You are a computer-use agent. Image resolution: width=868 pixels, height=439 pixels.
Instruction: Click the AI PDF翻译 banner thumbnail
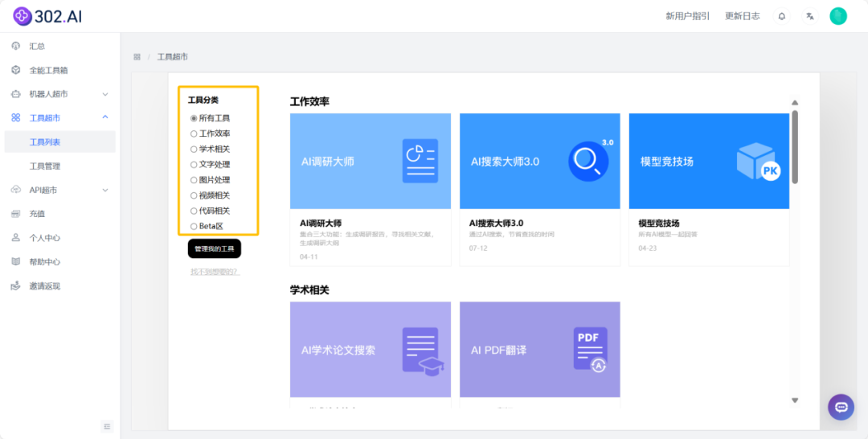pos(540,349)
